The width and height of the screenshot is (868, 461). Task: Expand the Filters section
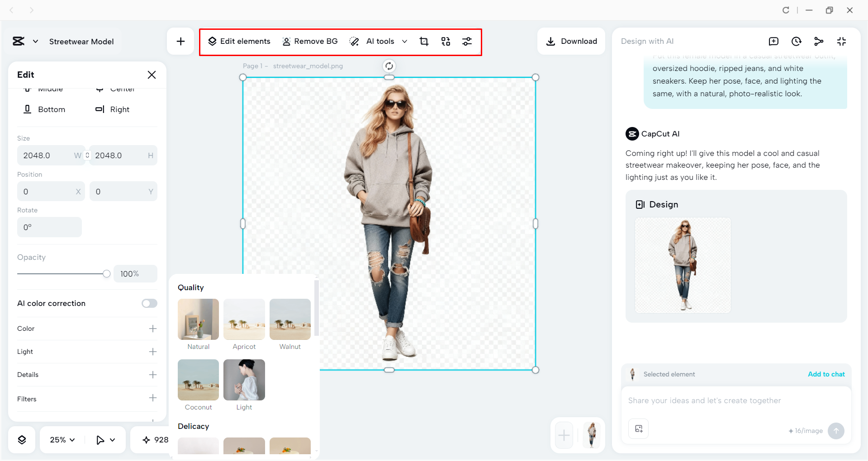153,398
